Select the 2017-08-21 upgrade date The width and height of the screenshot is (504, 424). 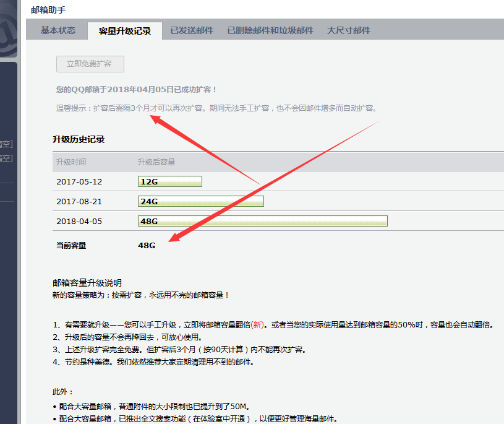pyautogui.click(x=79, y=202)
